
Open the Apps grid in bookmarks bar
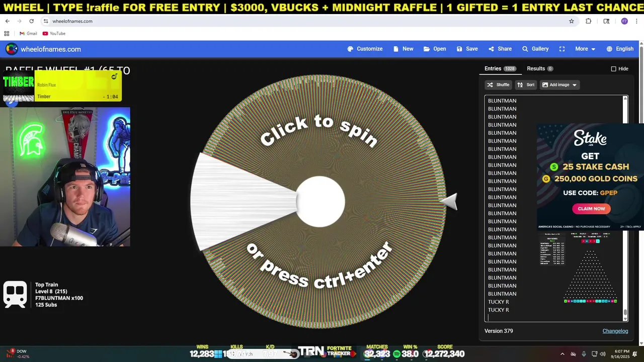click(x=7, y=34)
